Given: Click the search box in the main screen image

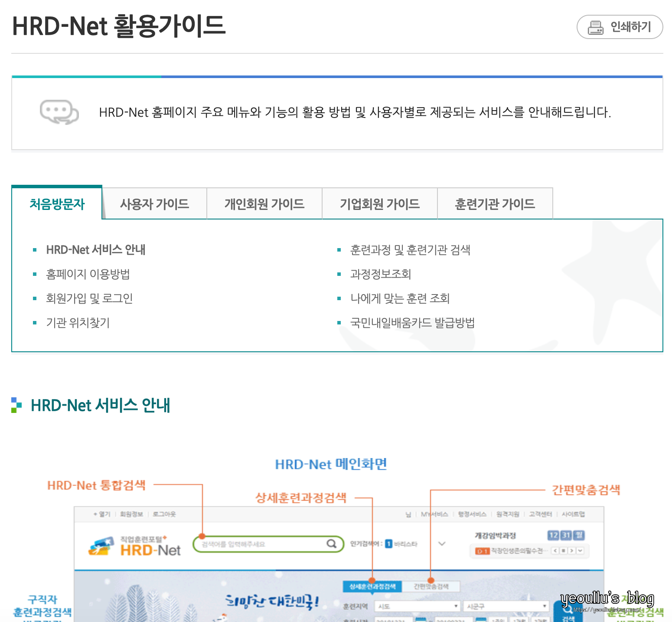Looking at the screenshot, I should click(268, 544).
